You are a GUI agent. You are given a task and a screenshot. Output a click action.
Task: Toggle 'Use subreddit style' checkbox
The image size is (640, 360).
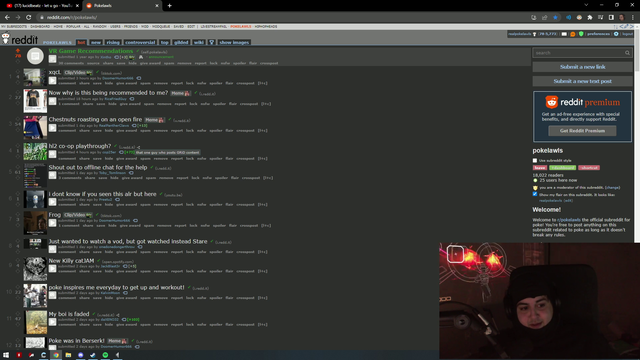(x=535, y=160)
